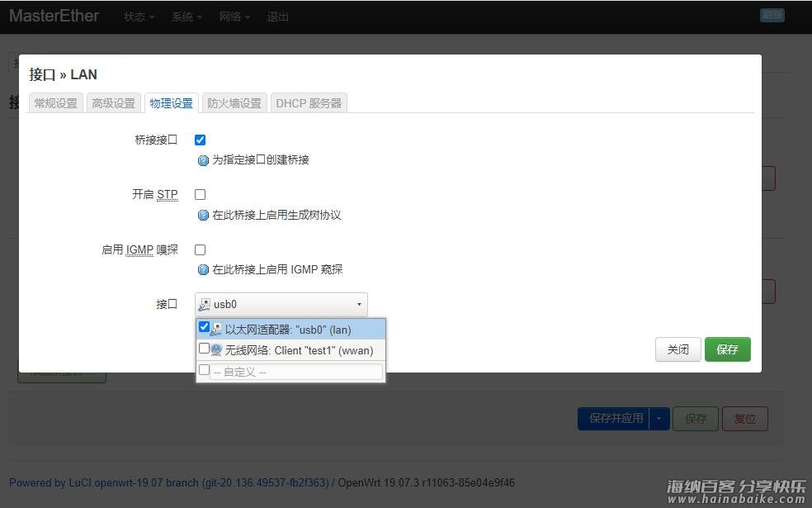This screenshot has width=812, height=508.
Task: Select the 物理设置 tab
Action: click(172, 103)
